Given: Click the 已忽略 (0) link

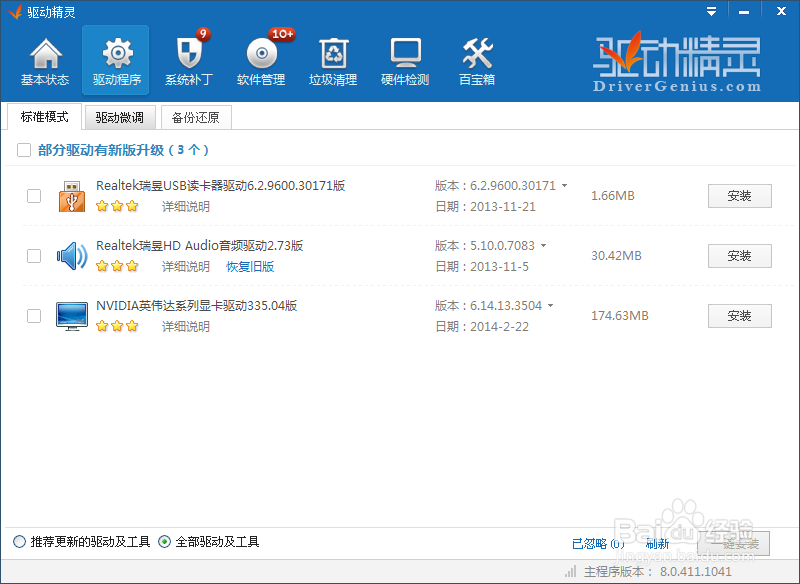Looking at the screenshot, I should point(598,544).
